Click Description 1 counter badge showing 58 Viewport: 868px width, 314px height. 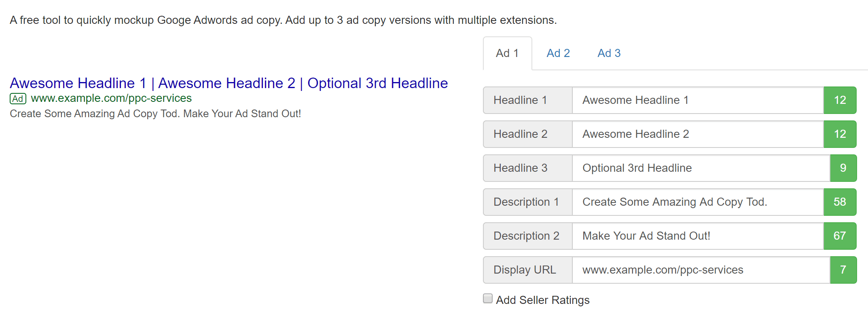[x=840, y=202]
